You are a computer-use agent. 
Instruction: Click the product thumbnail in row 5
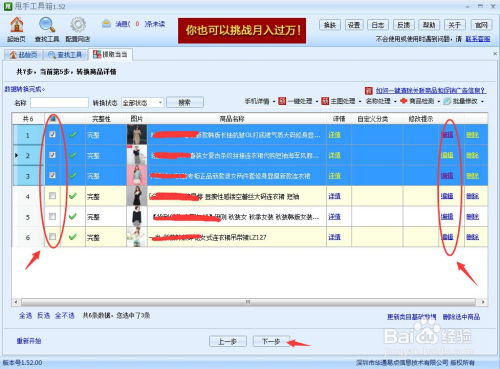click(137, 217)
